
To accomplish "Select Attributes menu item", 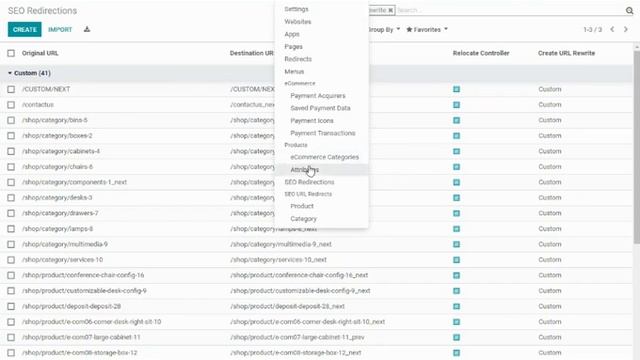I will click(304, 169).
